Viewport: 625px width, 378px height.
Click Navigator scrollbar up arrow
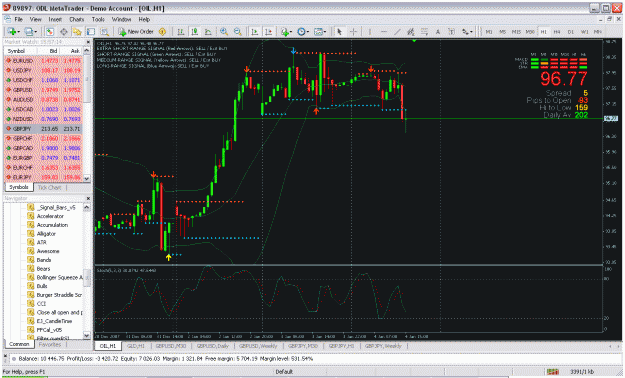[x=86, y=207]
